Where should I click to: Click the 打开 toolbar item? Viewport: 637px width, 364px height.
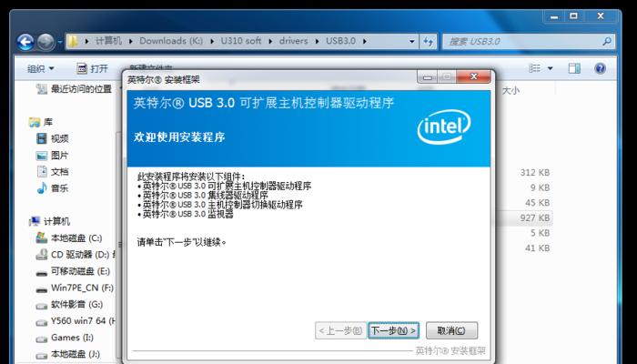click(x=93, y=68)
